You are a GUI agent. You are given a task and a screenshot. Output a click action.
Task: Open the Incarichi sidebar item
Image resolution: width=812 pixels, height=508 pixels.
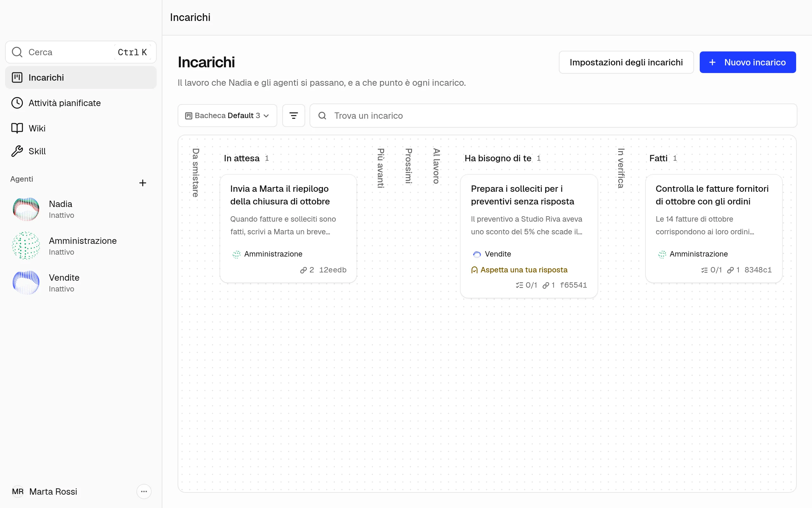click(x=81, y=77)
